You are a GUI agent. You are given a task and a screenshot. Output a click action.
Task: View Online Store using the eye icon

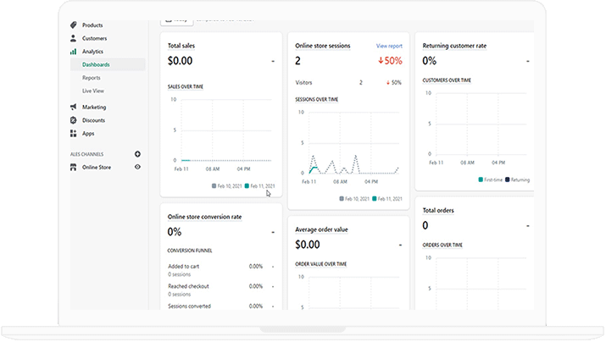[x=137, y=168]
